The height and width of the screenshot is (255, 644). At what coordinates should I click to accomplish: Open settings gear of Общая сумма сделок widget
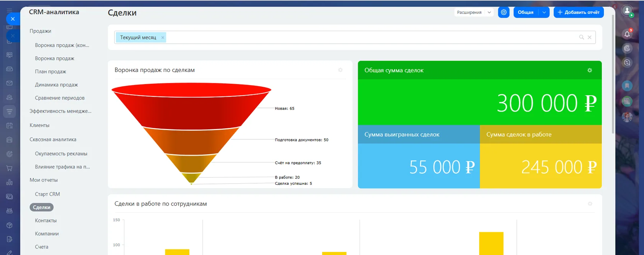click(x=590, y=70)
